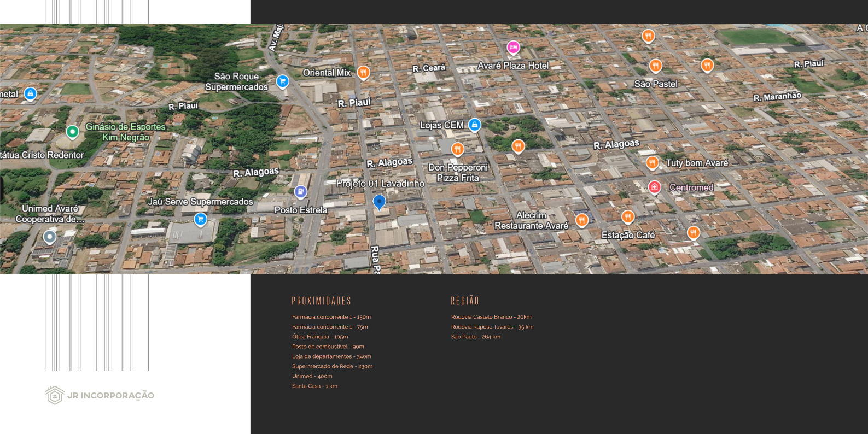
Task: Click the Alecrim Restaurante Avaré restaurant pin
Action: tap(582, 220)
